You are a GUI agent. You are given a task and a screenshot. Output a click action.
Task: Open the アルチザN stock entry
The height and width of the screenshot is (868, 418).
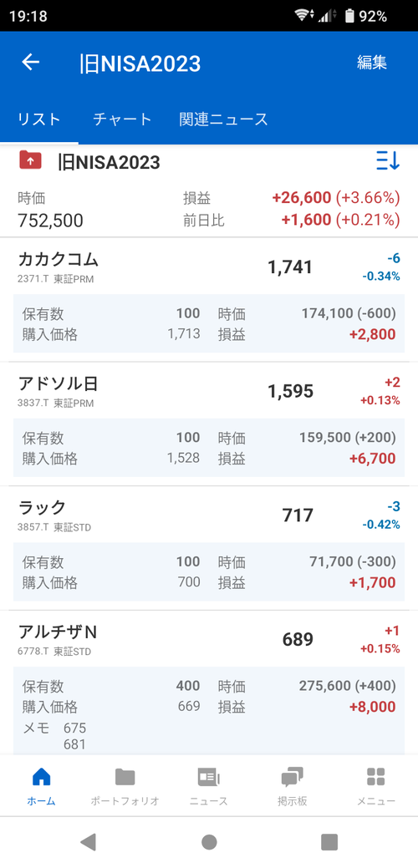click(209, 639)
